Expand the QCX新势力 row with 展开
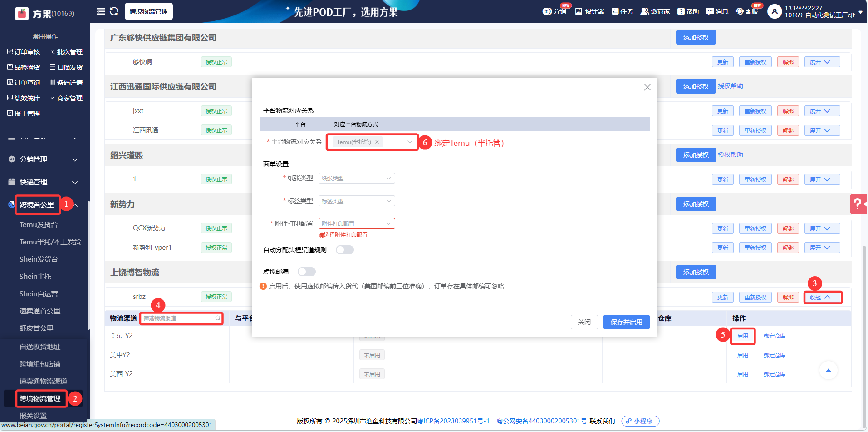This screenshot has width=868, height=432. (822, 229)
